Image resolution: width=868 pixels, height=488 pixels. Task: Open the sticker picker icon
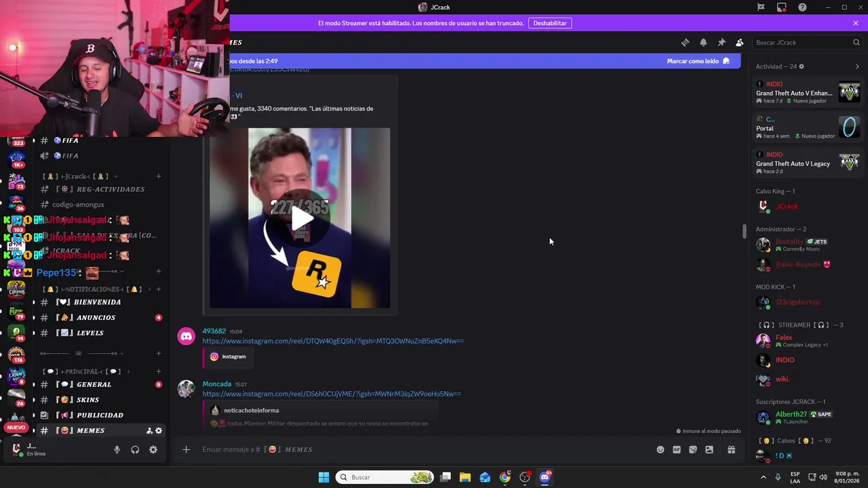point(693,449)
